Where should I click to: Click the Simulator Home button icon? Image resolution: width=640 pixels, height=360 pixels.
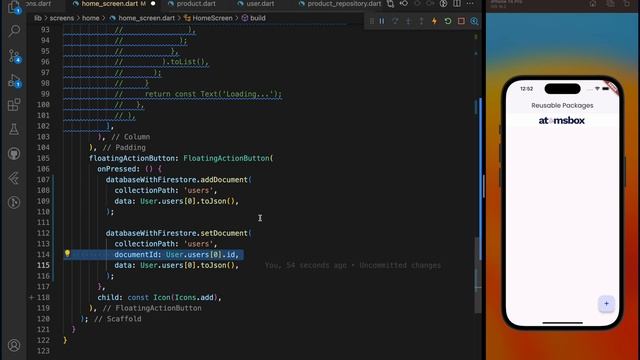click(593, 4)
